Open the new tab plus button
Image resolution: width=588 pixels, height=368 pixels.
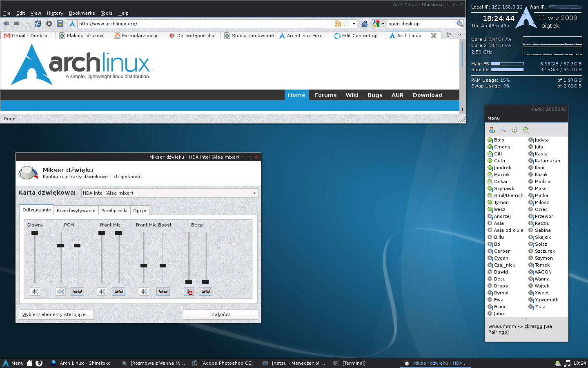point(448,34)
